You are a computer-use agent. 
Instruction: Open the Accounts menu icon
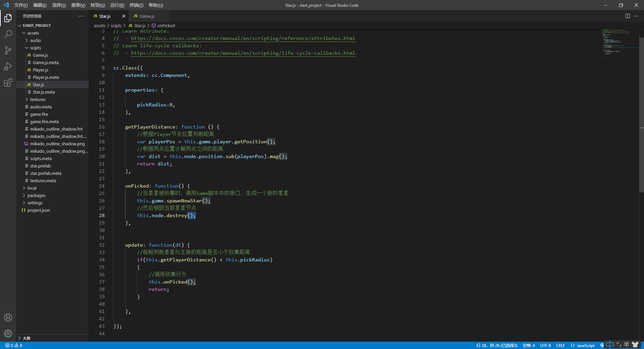[x=8, y=317]
